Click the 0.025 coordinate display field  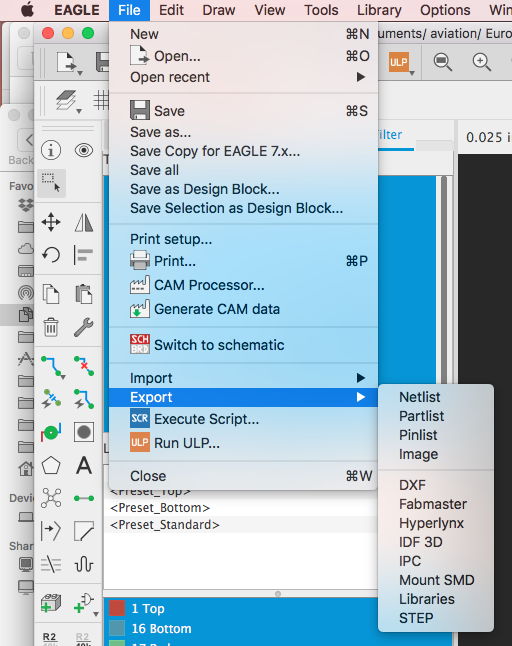coord(488,137)
